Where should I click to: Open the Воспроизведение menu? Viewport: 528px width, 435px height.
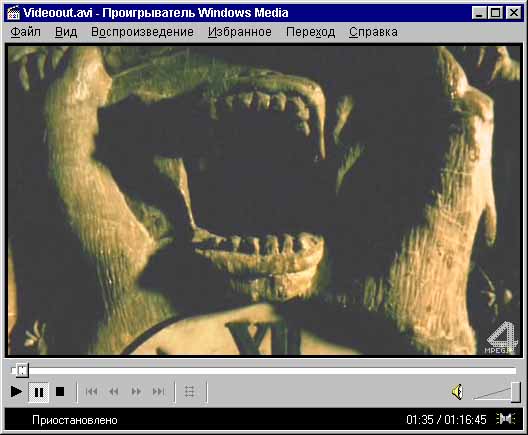(142, 32)
